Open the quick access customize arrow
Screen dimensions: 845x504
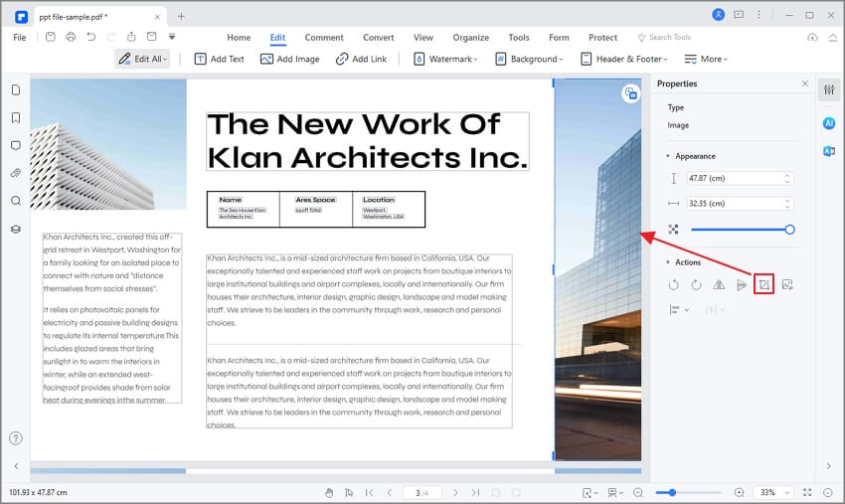172,37
